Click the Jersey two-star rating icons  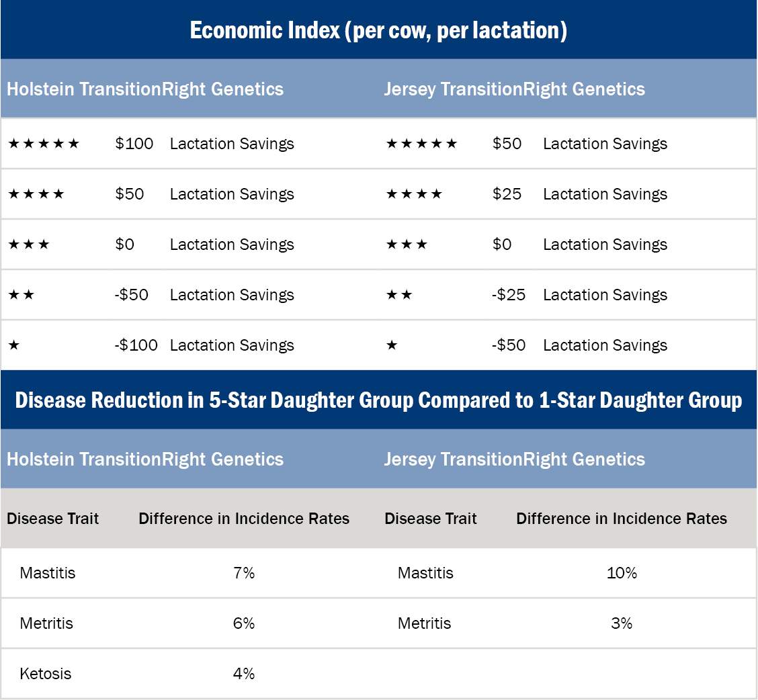point(399,295)
